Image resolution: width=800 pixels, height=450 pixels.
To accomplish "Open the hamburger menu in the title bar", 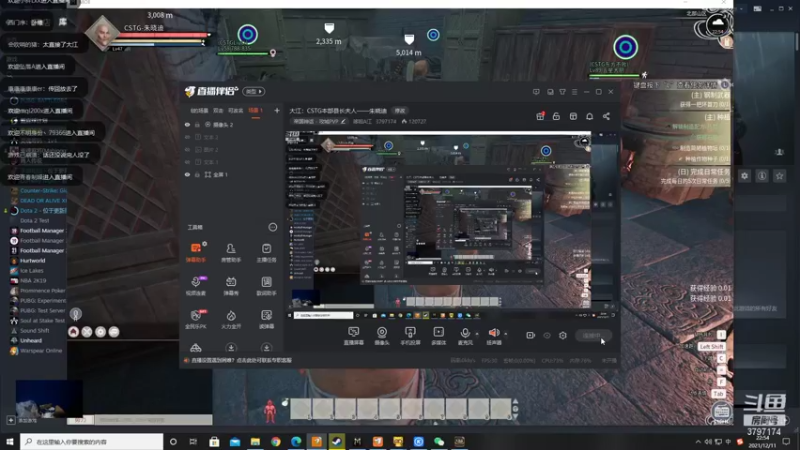I will [x=574, y=92].
